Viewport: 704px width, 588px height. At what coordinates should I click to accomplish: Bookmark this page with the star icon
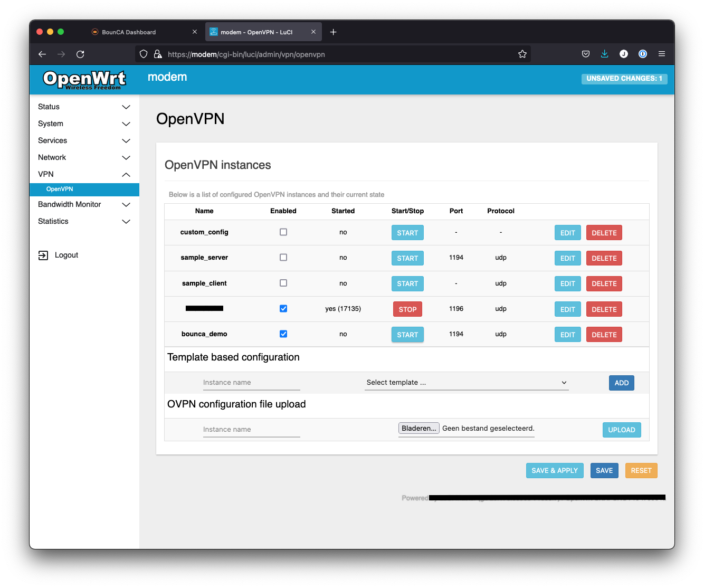522,54
